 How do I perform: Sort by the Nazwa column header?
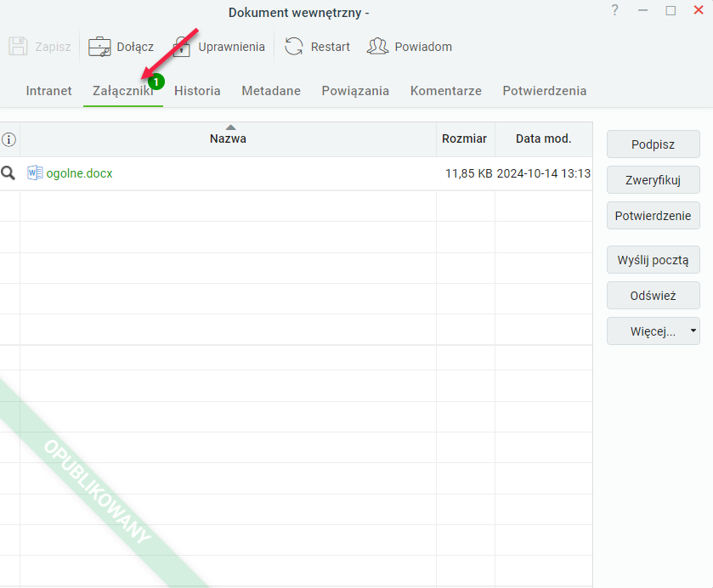(228, 139)
